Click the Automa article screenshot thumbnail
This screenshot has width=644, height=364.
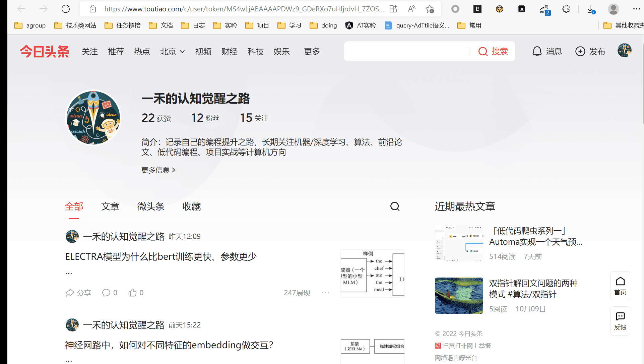459,243
